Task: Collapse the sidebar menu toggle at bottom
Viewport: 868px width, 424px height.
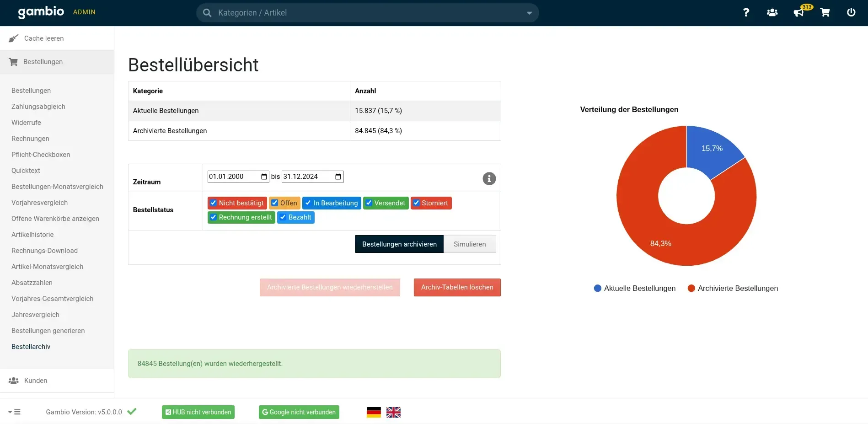Action: click(x=15, y=412)
